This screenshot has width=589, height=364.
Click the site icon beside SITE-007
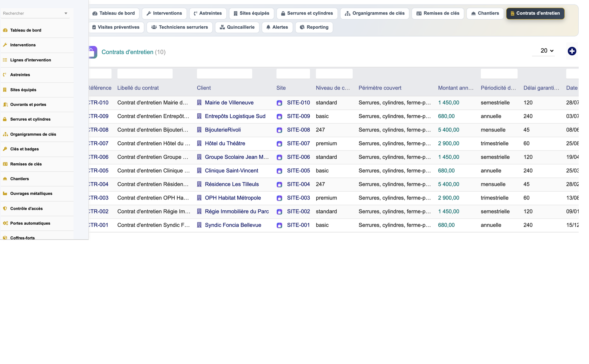[279, 144]
